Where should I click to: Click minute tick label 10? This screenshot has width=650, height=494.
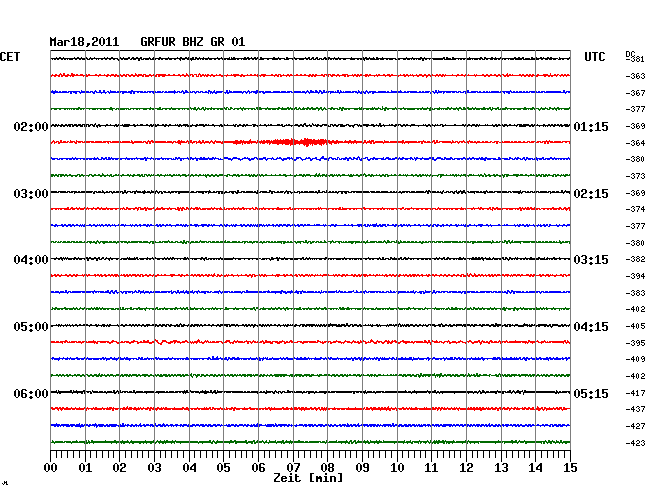(397, 468)
